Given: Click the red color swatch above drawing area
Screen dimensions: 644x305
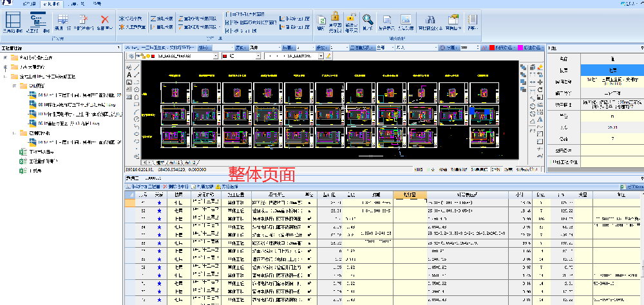Looking at the screenshot, I should [x=492, y=48].
